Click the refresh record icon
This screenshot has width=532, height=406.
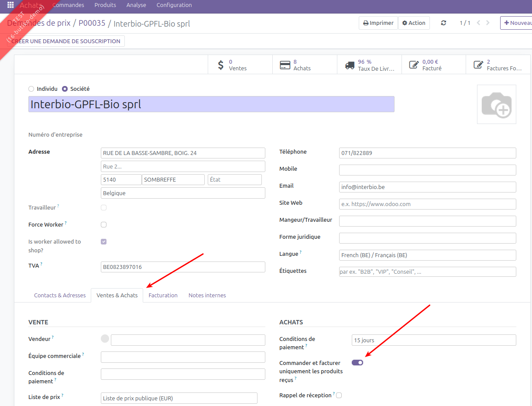click(443, 23)
